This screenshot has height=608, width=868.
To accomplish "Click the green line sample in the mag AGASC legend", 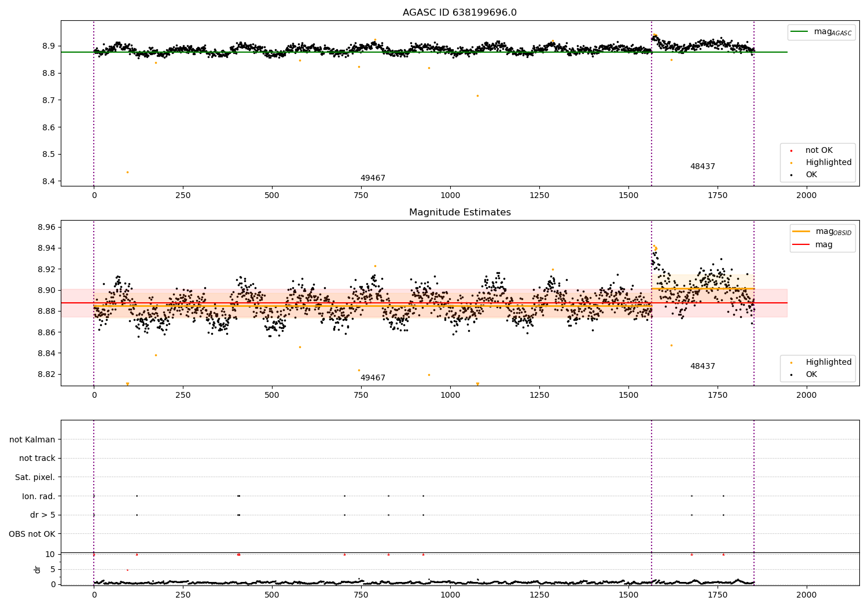I will pyautogui.click(x=799, y=32).
